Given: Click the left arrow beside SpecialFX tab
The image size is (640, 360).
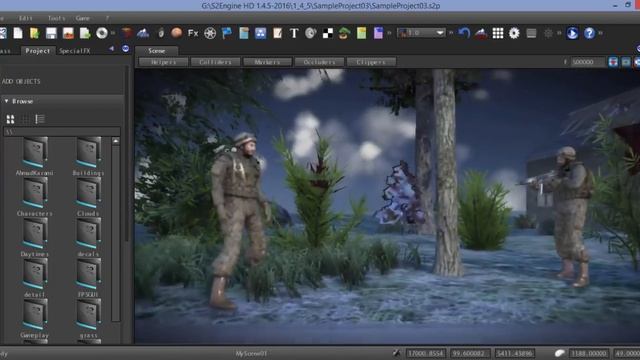Looking at the screenshot, I should coord(111,49).
